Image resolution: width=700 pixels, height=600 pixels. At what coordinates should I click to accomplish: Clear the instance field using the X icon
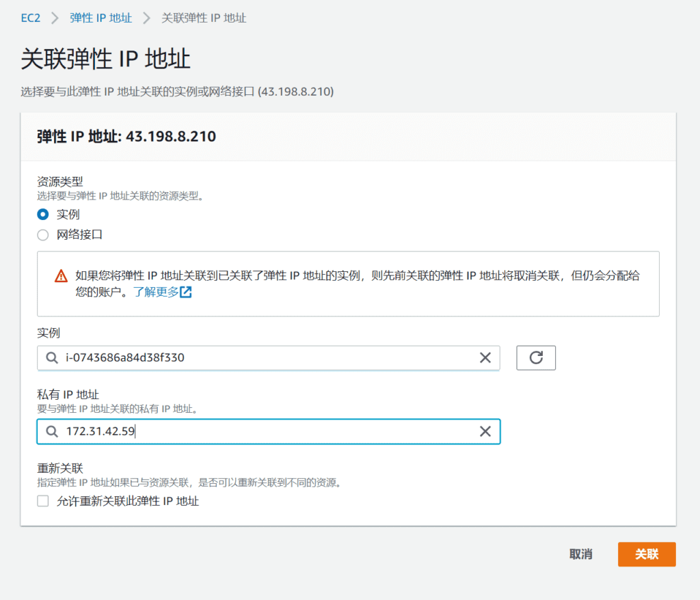pyautogui.click(x=485, y=357)
